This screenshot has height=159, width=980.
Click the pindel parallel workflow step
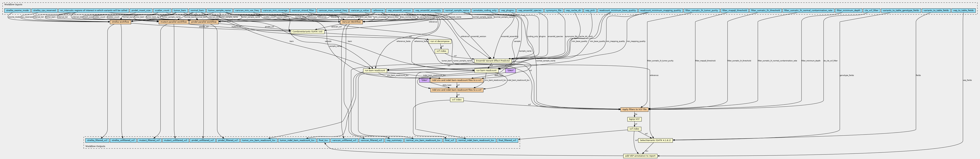pyautogui.click(x=204, y=22)
